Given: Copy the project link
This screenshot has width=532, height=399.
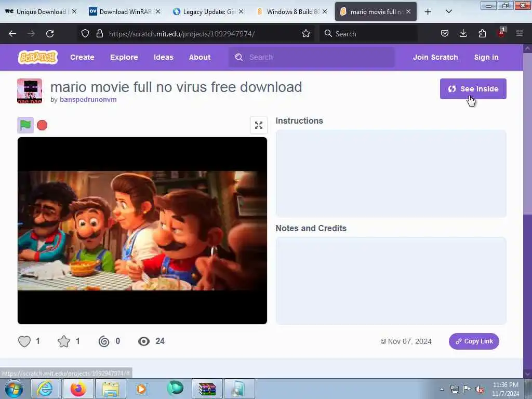Looking at the screenshot, I should (x=474, y=341).
